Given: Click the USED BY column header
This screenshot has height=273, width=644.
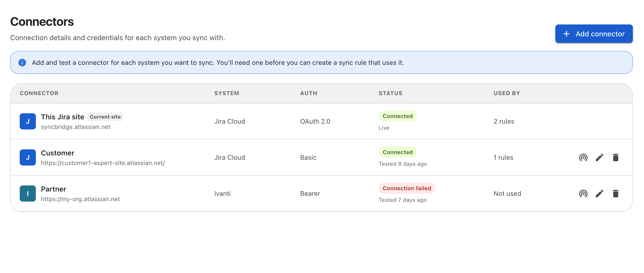Looking at the screenshot, I should [x=507, y=93].
